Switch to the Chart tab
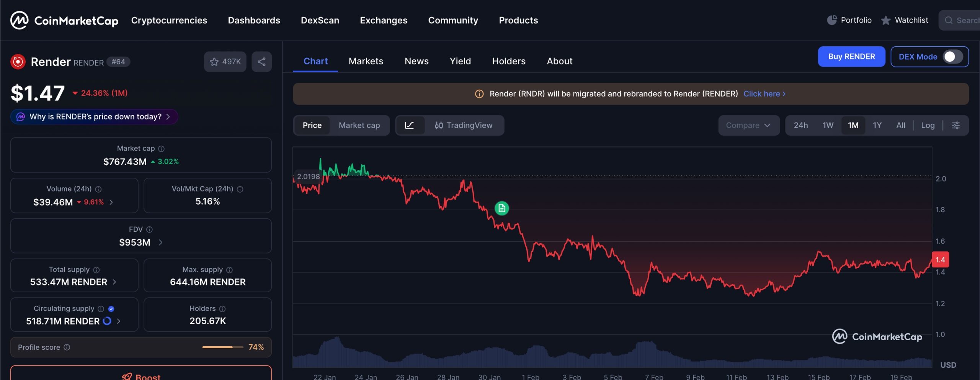 click(x=315, y=61)
